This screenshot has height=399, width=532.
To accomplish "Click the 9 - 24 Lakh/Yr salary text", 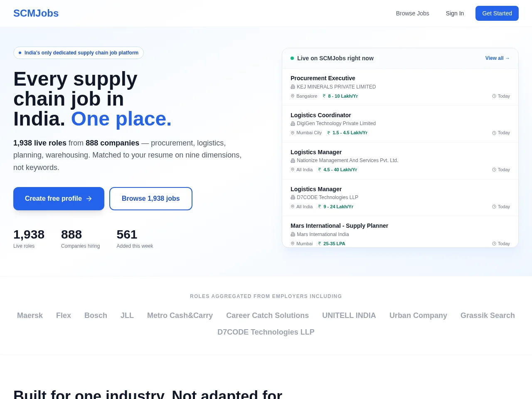I will tap(338, 207).
